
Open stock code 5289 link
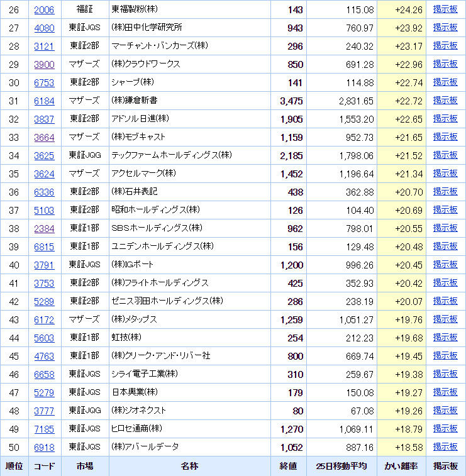point(44,301)
